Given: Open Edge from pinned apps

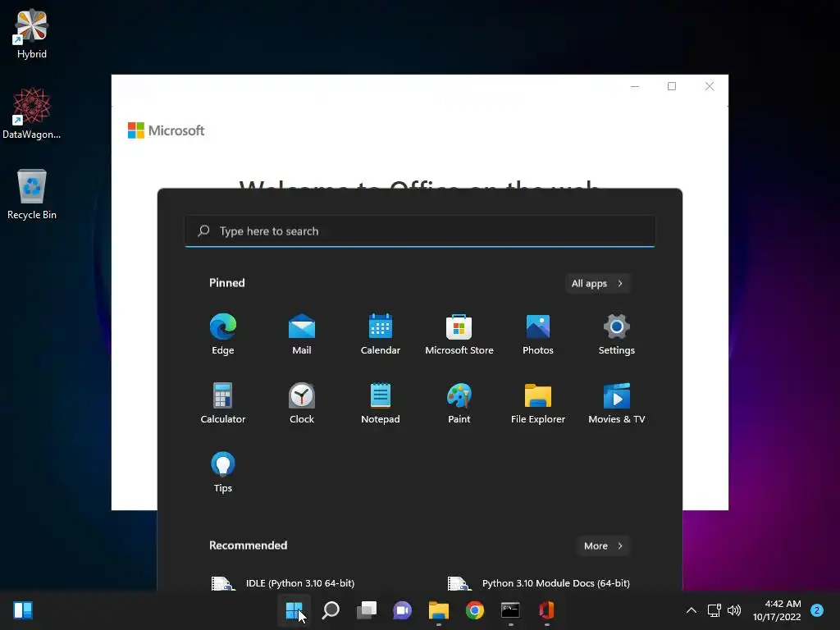Looking at the screenshot, I should click(223, 335).
